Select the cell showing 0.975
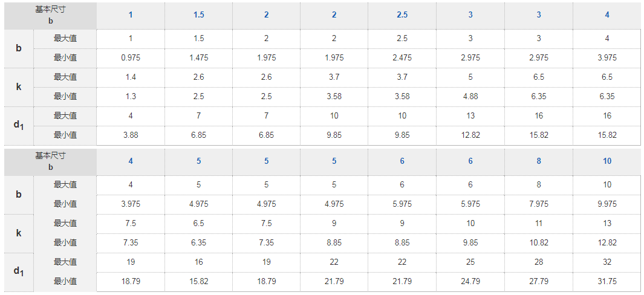 click(131, 58)
